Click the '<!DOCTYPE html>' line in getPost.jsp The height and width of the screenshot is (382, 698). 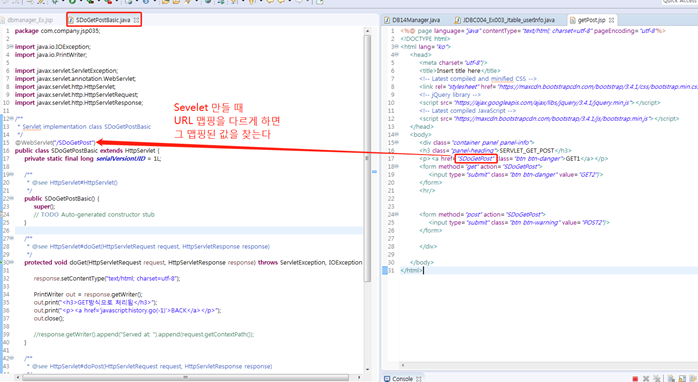click(425, 39)
